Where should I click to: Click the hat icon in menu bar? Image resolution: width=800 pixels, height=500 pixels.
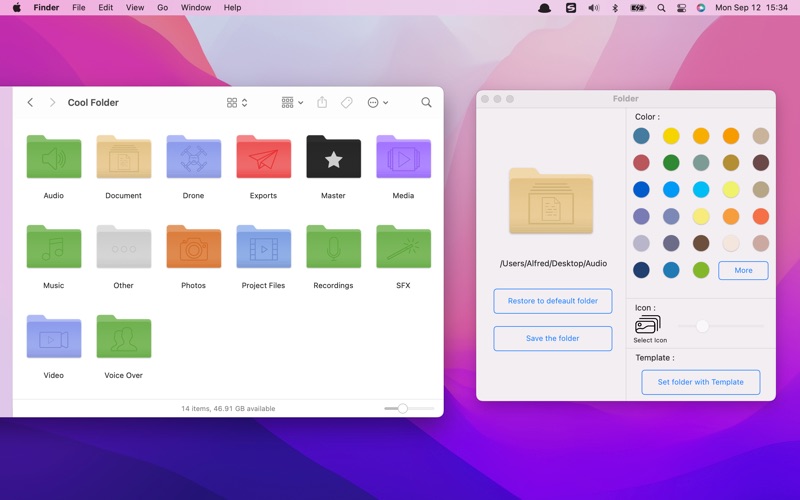tap(544, 8)
